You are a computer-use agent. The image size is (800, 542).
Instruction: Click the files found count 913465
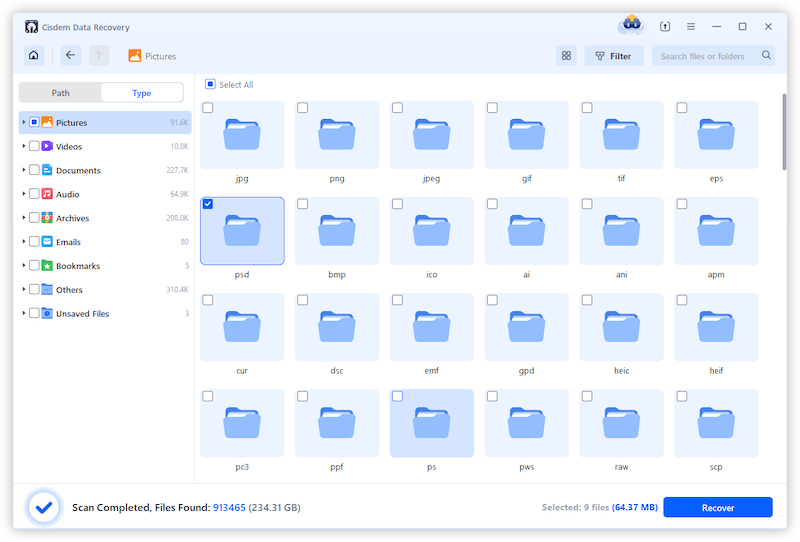229,508
